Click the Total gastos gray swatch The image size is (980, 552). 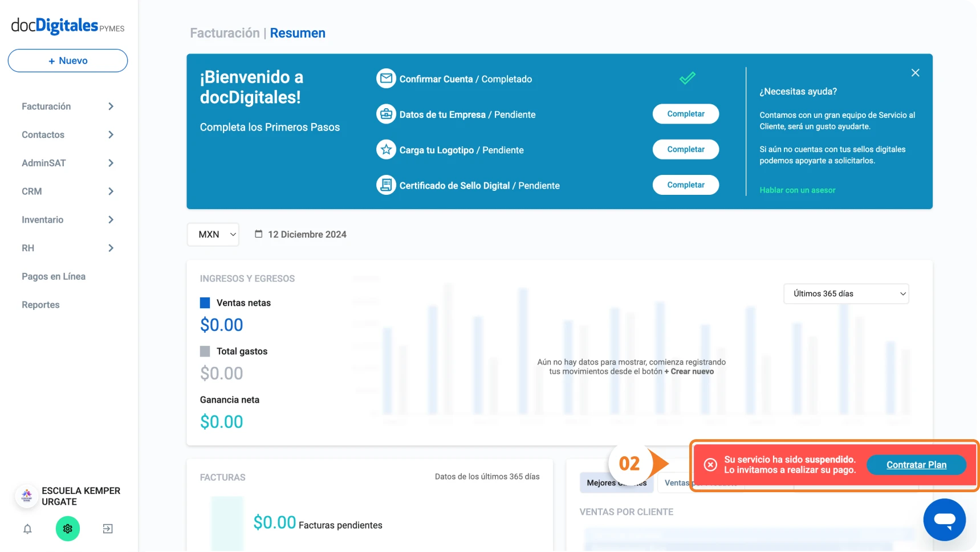[205, 351]
